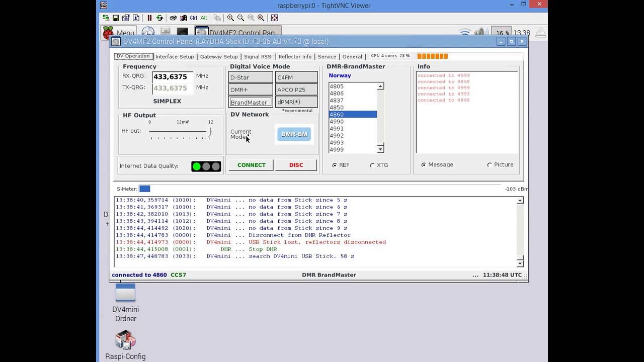Screen dimensions: 644x362
Task: Click the green CONNECT button
Action: (251, 165)
